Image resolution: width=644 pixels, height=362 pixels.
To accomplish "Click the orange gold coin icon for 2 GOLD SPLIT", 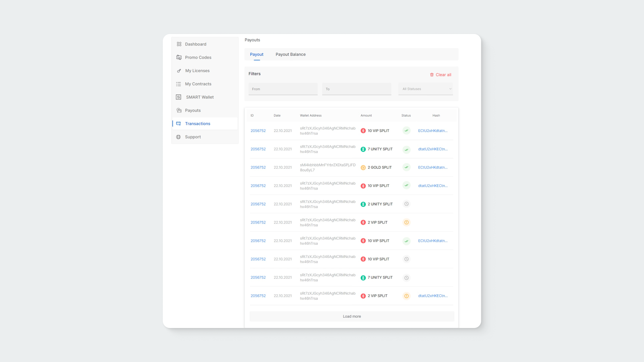I will (x=363, y=167).
